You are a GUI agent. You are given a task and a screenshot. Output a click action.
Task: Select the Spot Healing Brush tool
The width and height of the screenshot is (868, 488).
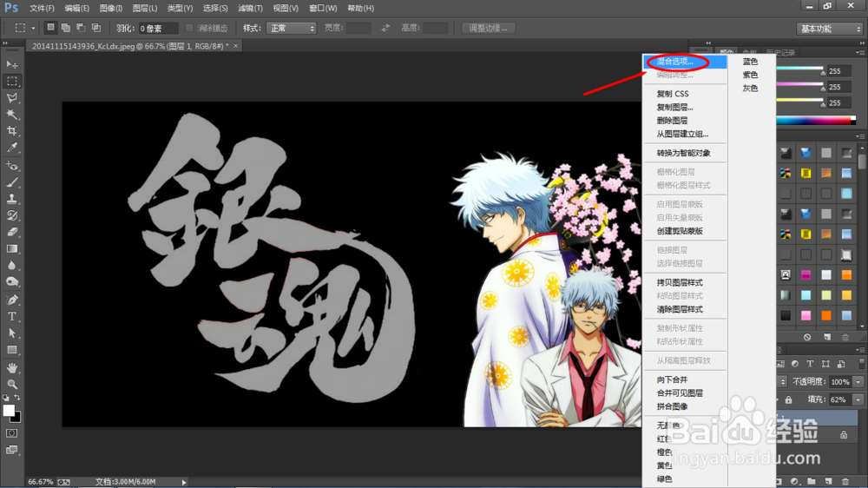pyautogui.click(x=11, y=166)
